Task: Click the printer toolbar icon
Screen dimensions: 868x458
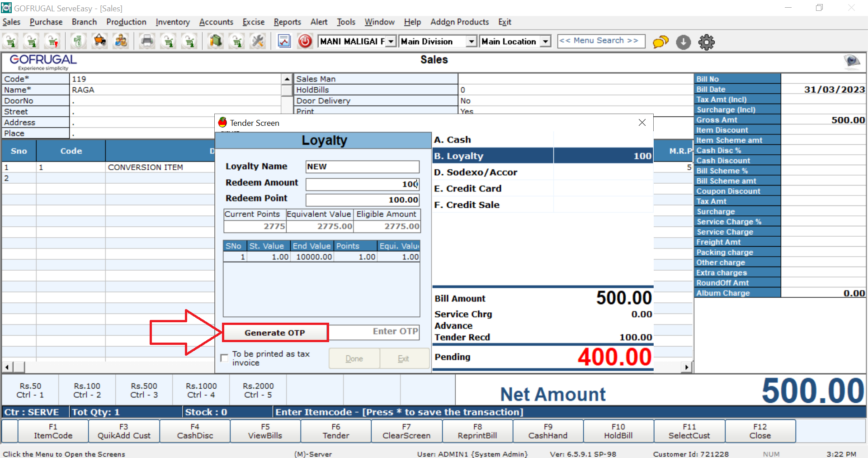Action: click(x=147, y=42)
